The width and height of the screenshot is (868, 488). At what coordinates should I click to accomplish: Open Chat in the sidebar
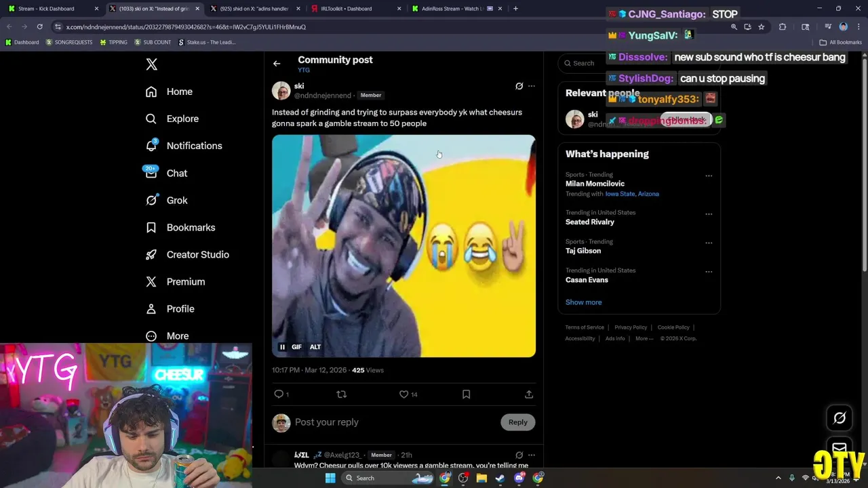pyautogui.click(x=167, y=173)
